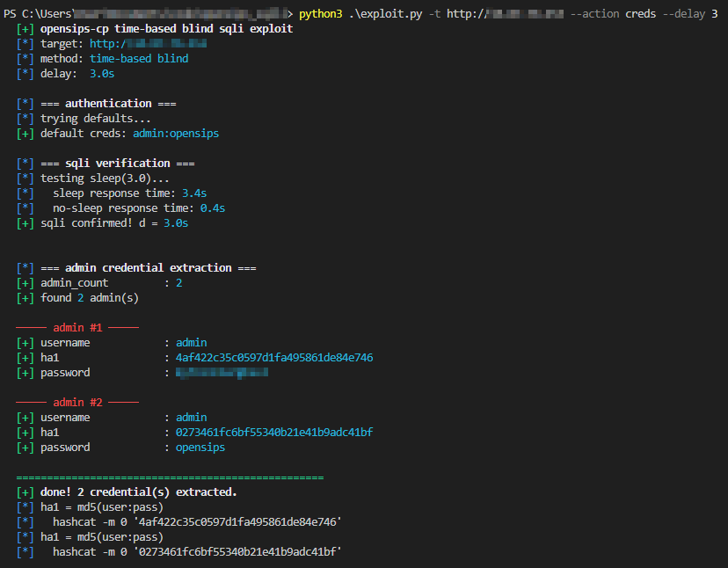The width and height of the screenshot is (728, 568).
Task: Click the 'password' label under admin #1
Action: [65, 373]
